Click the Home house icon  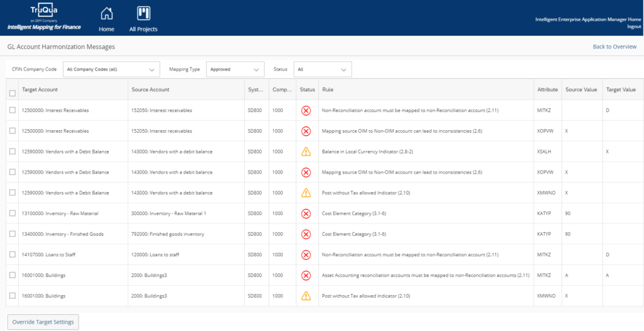tap(106, 13)
